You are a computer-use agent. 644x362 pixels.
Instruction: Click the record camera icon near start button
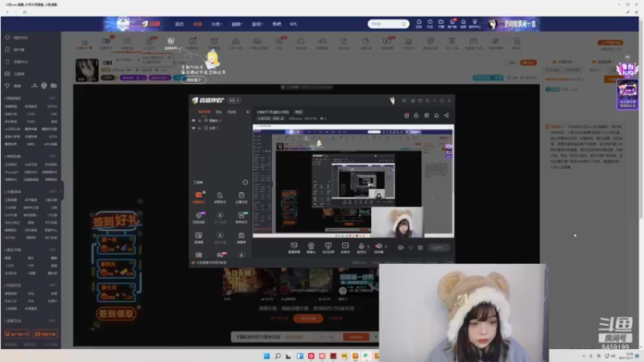point(400,248)
